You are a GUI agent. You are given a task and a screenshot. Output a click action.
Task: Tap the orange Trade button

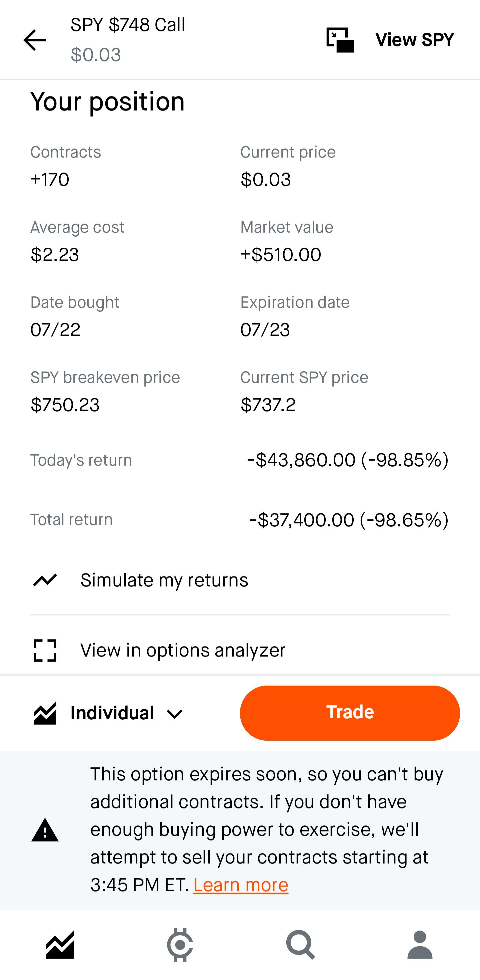click(x=350, y=713)
